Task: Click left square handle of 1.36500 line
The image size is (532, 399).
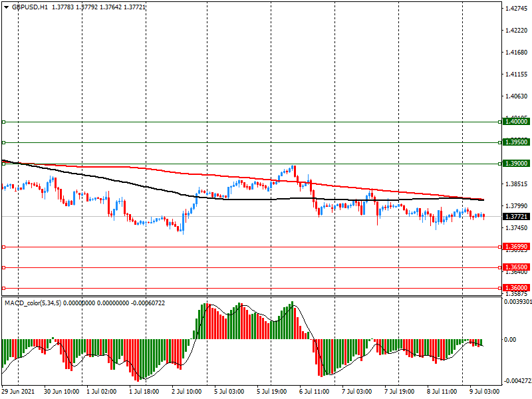Action: [x=3, y=267]
